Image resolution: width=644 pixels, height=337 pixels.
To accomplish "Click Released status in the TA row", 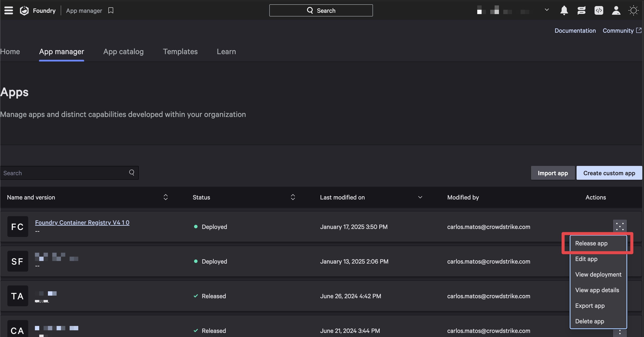I will coord(210,296).
